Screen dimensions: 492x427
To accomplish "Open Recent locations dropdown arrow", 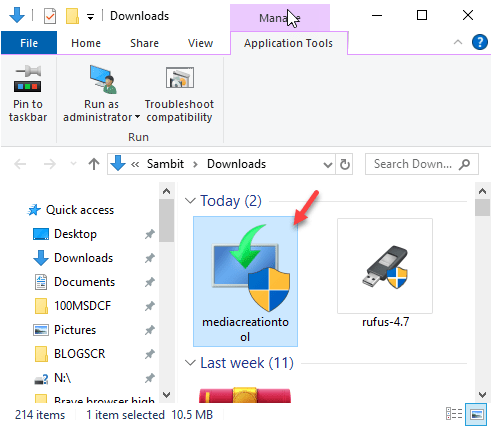I will click(73, 164).
